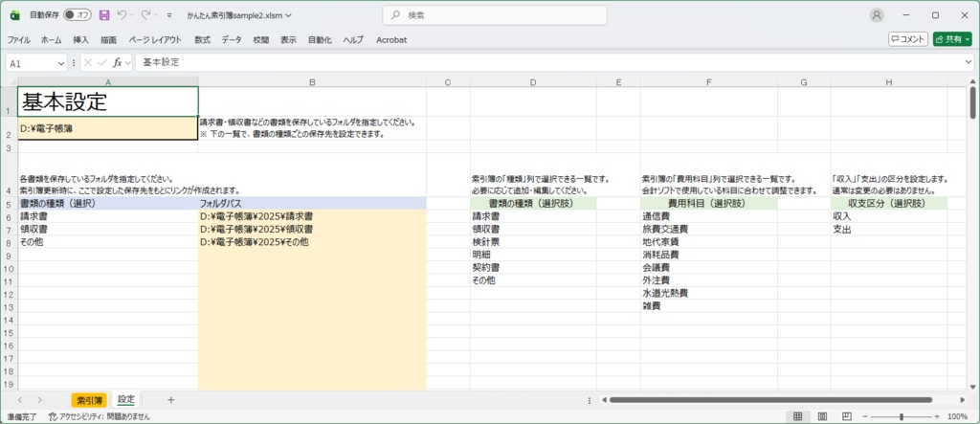The image size is (980, 424).
Task: Switch to the 索引簿 sheet tab
Action: (x=89, y=400)
